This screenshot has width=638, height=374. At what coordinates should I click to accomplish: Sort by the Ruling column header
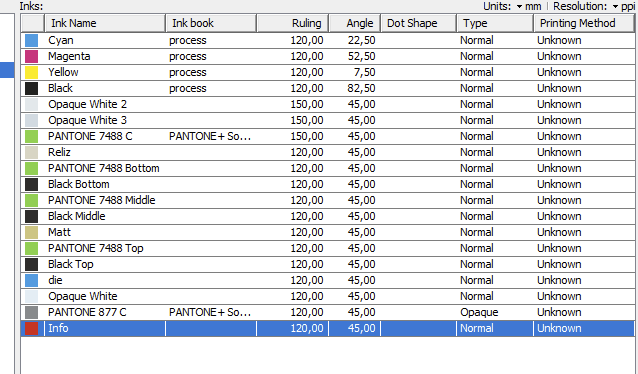(293, 23)
